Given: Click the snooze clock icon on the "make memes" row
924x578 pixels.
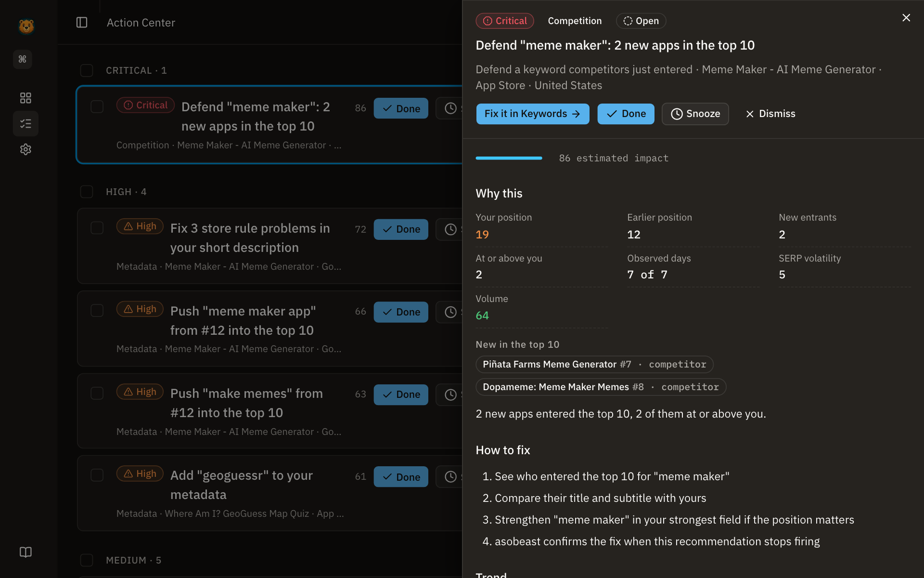Looking at the screenshot, I should coord(450,394).
